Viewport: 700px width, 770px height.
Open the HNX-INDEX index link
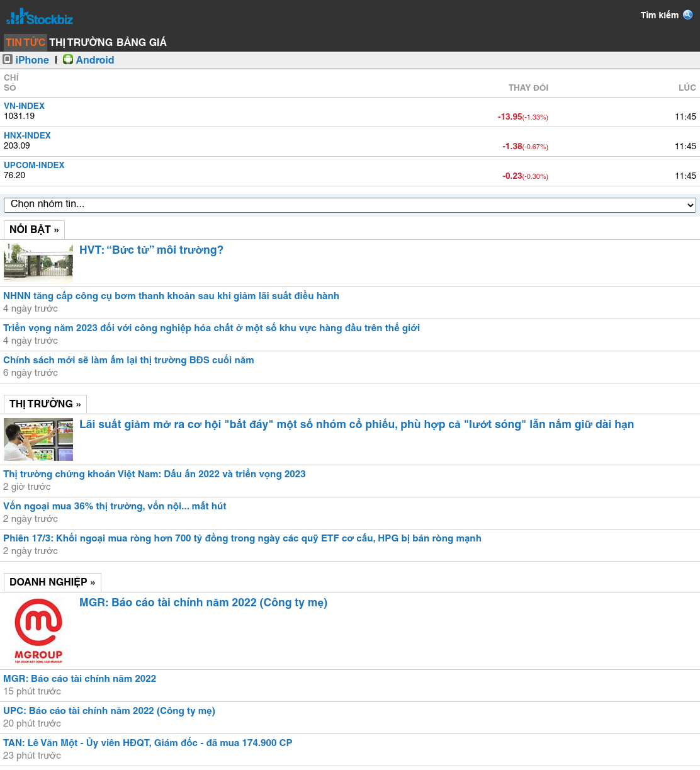[x=27, y=135]
